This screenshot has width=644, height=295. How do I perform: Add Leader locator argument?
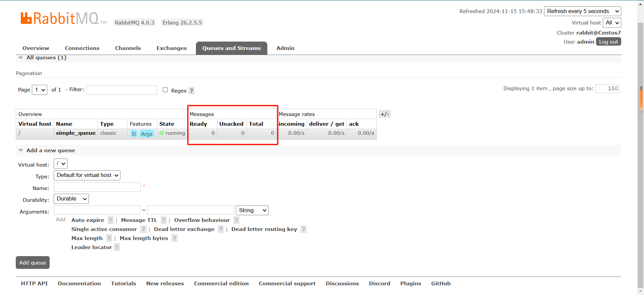[92, 247]
